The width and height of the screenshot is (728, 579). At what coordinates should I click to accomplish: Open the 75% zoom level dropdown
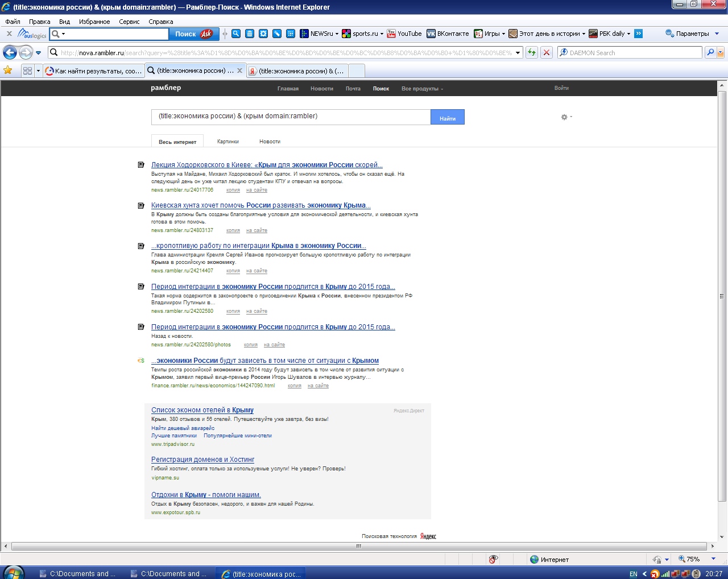coord(714,559)
